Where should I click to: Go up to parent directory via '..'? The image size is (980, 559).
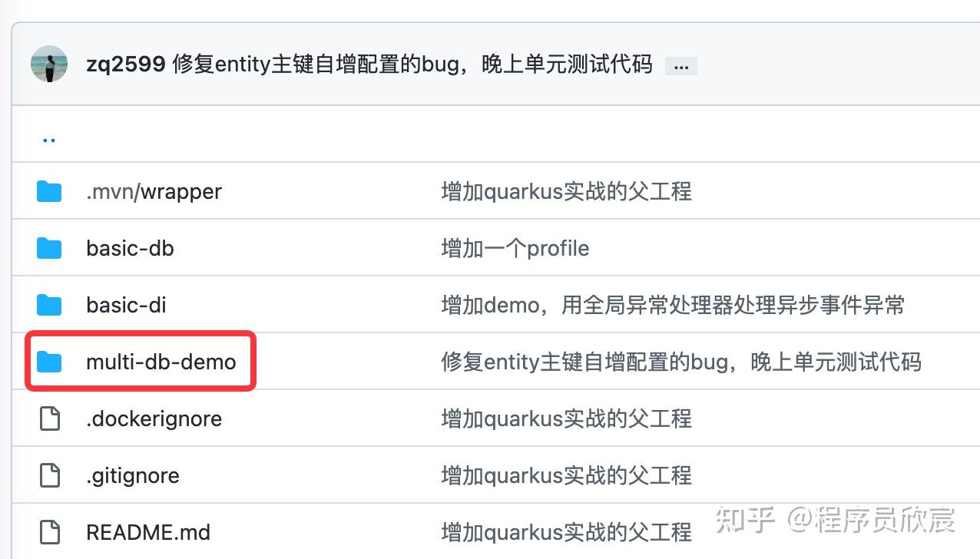click(49, 138)
